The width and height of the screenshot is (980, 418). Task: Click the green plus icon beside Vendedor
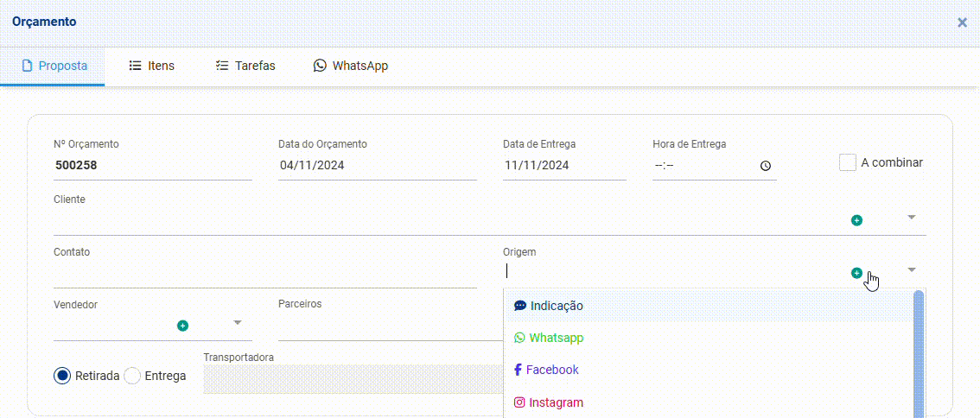(x=182, y=326)
